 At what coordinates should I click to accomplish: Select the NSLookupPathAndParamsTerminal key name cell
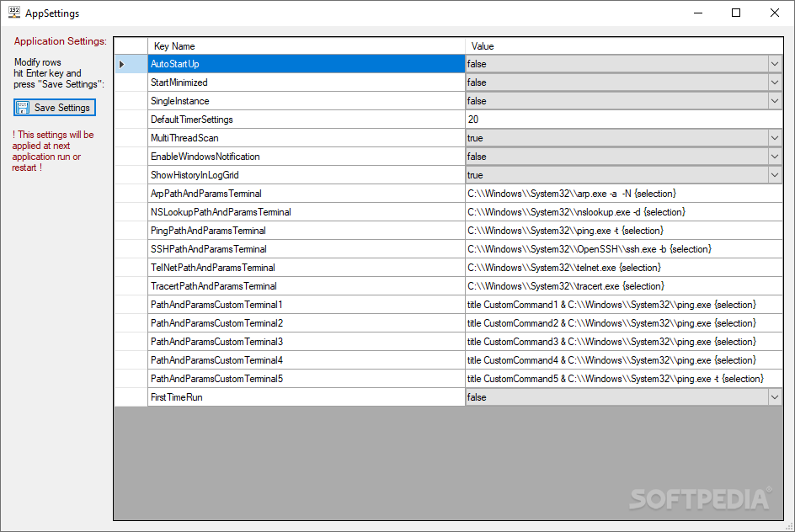pos(307,212)
